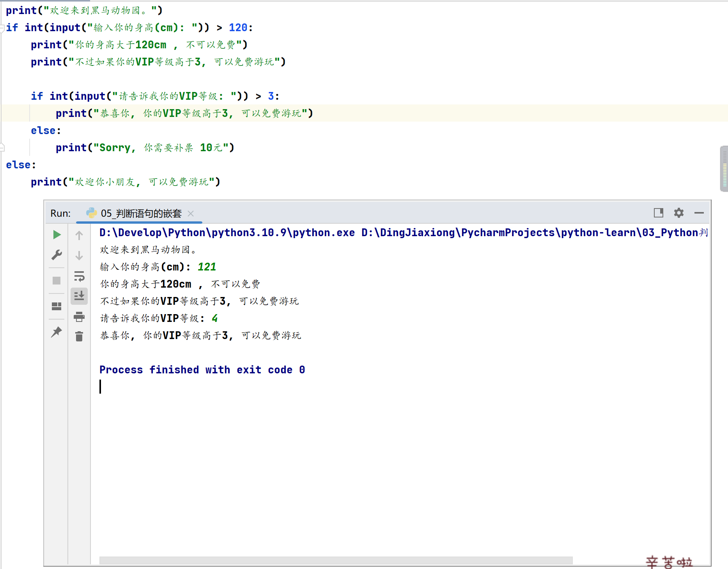The image size is (728, 569).
Task: Open Run panel settings gear
Action: (x=679, y=213)
